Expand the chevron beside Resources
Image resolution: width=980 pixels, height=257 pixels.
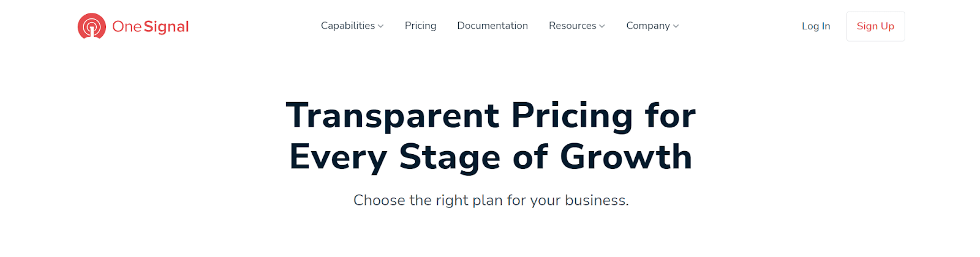pos(602,26)
